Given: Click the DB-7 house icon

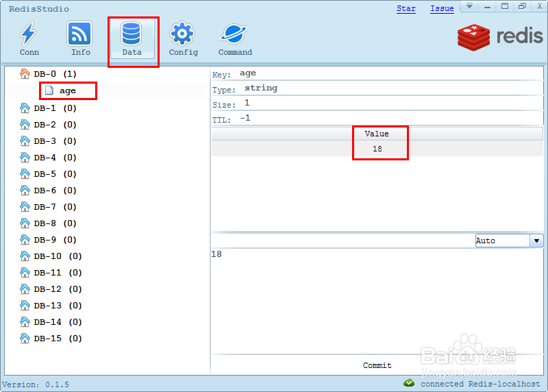Looking at the screenshot, I should point(25,207).
